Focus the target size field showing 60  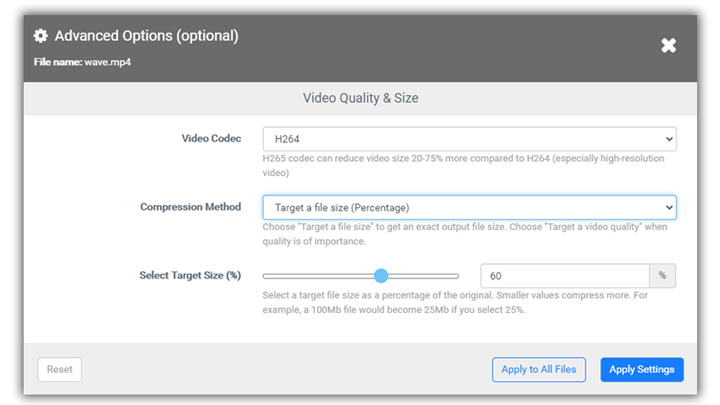click(x=564, y=275)
